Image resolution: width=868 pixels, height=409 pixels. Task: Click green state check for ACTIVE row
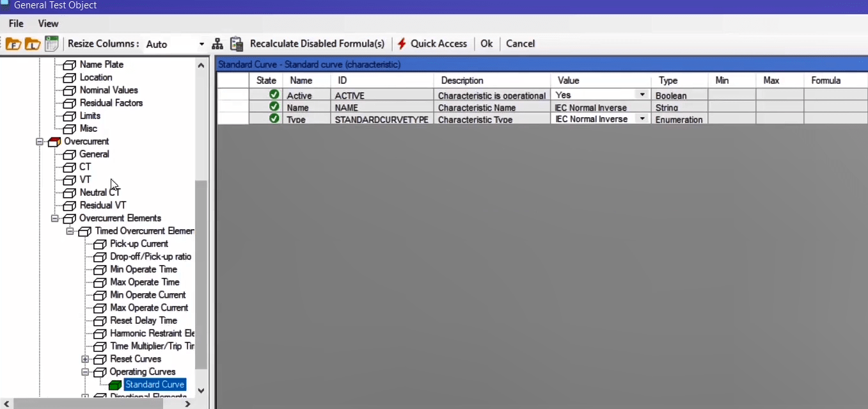pos(274,95)
